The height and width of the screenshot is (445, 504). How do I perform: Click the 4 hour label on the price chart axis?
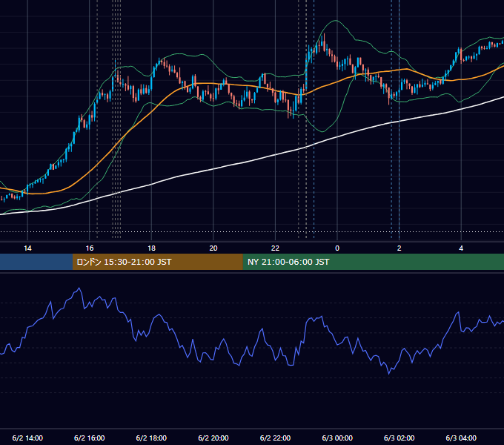click(461, 248)
